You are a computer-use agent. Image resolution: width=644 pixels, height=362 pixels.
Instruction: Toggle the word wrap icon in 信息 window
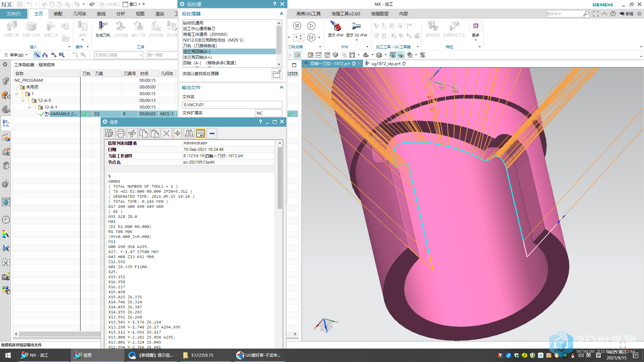(201, 133)
